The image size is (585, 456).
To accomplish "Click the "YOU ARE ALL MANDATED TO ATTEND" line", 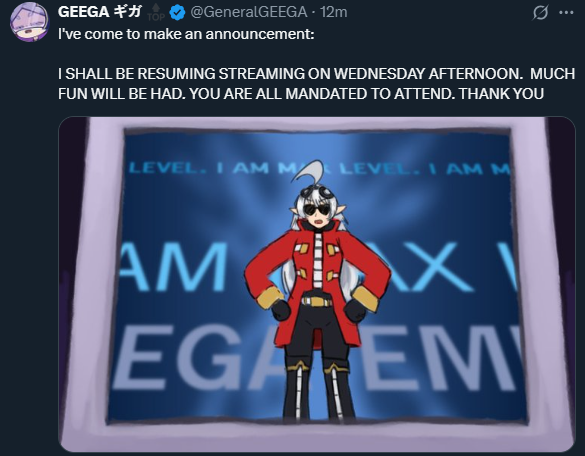I will click(322, 94).
